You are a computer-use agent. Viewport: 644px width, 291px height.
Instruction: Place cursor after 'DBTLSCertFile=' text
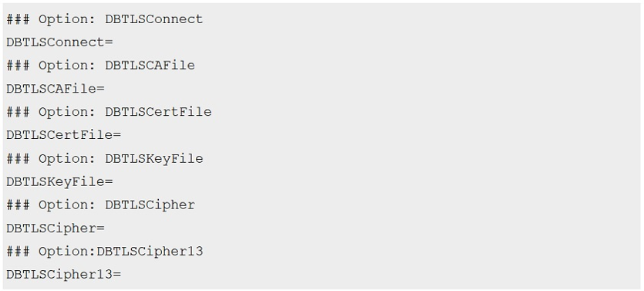122,135
